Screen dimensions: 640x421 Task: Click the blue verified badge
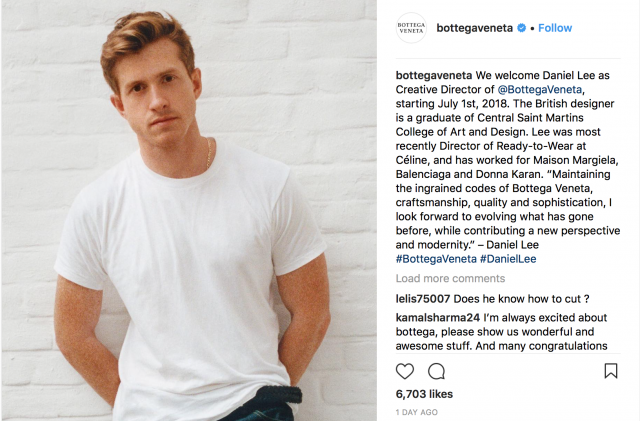[520, 28]
